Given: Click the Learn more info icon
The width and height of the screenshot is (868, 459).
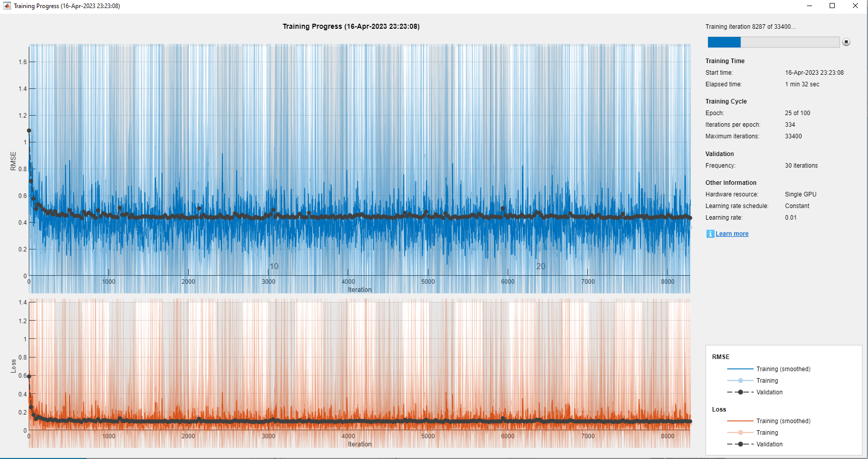Looking at the screenshot, I should tap(710, 234).
